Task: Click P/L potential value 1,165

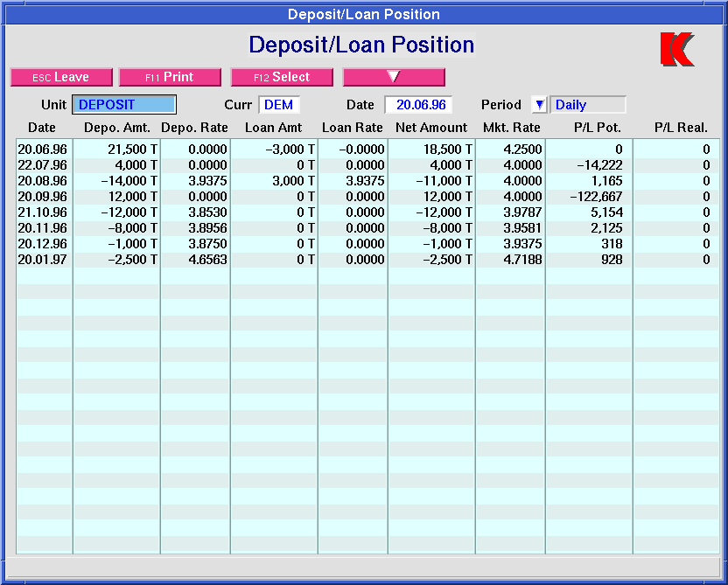Action: [607, 181]
